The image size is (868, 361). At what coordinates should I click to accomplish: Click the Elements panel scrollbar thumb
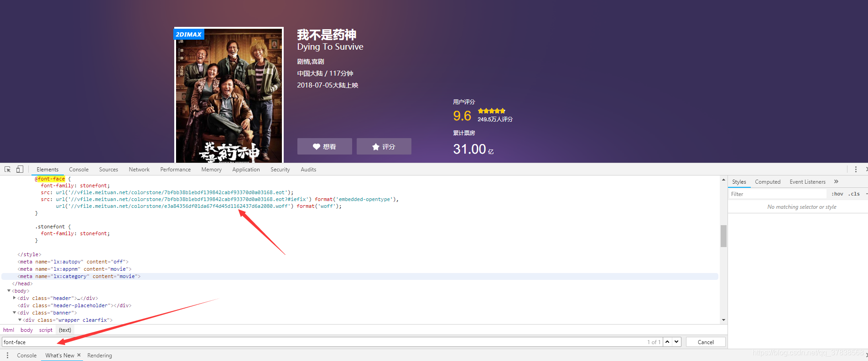[723, 236]
